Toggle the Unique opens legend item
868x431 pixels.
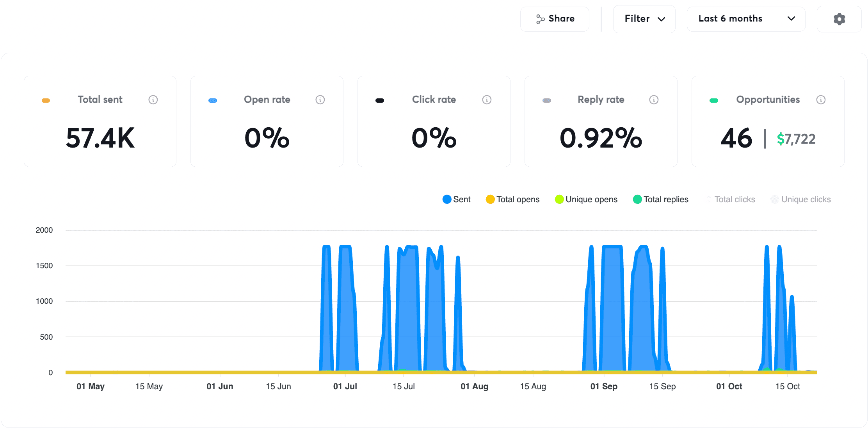(586, 199)
